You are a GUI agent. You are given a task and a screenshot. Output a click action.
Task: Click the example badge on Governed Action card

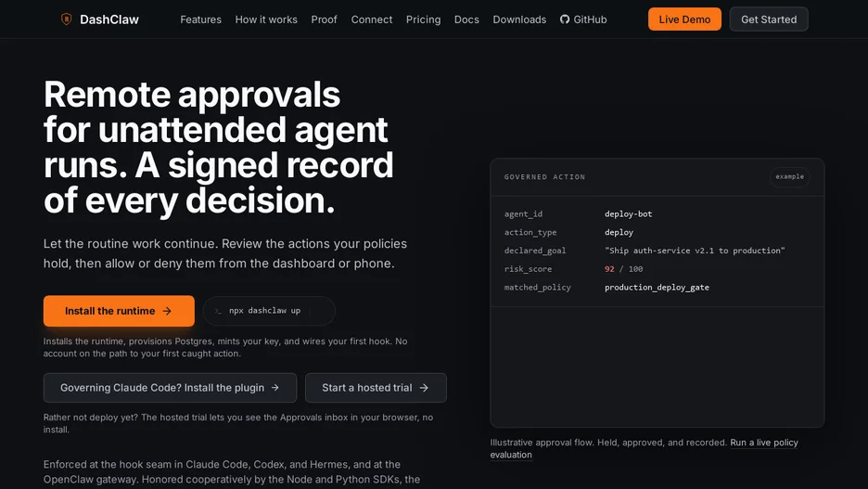pos(789,176)
